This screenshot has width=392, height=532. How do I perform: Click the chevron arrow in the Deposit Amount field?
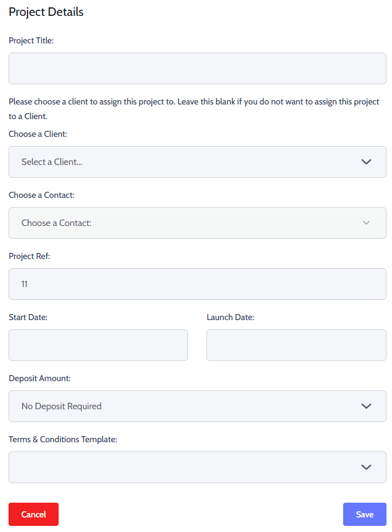pos(366,406)
